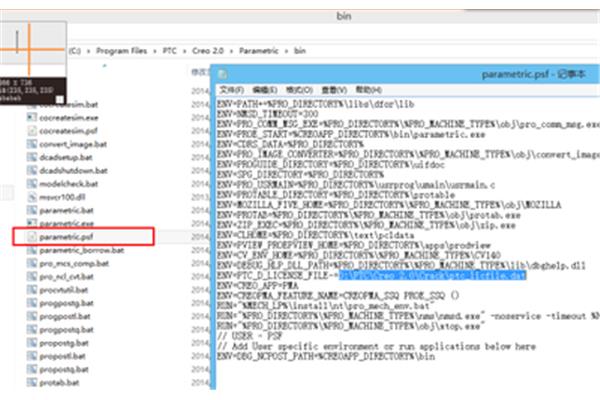Expand the arrow after Program Files breadcrumb
600x400 pixels.
pos(155,51)
